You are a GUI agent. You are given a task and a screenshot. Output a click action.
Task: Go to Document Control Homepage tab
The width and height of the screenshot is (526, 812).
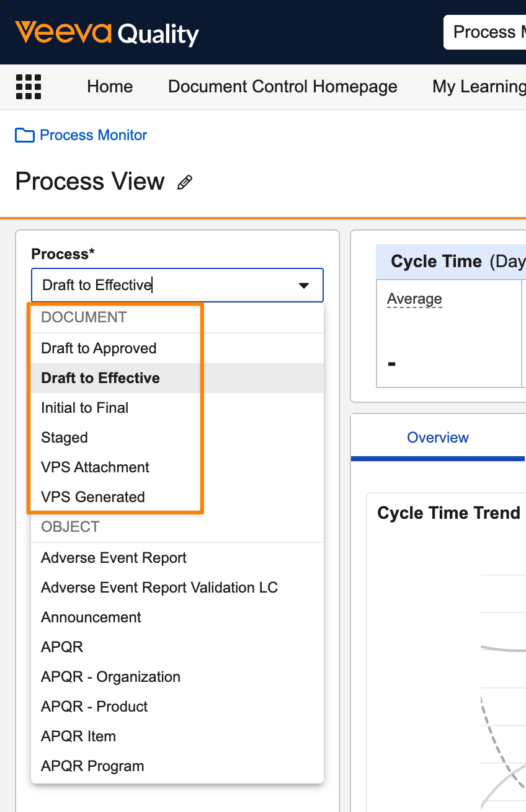point(283,87)
